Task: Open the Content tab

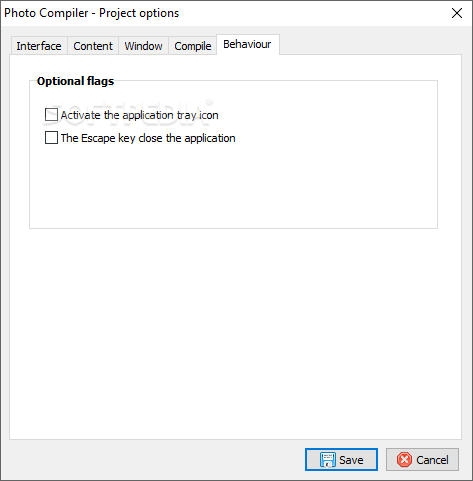Action: tap(93, 46)
